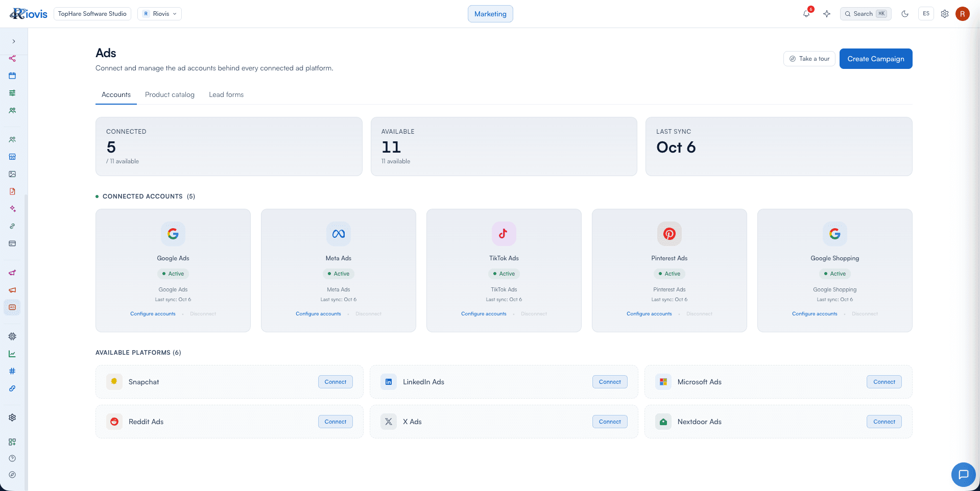980x491 pixels.
Task: Toggle dark mode with the moon icon
Action: click(905, 14)
